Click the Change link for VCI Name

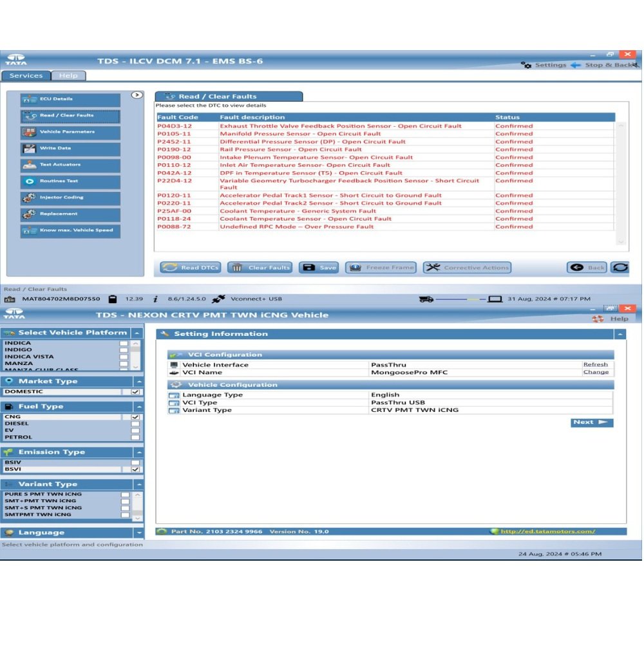point(596,372)
